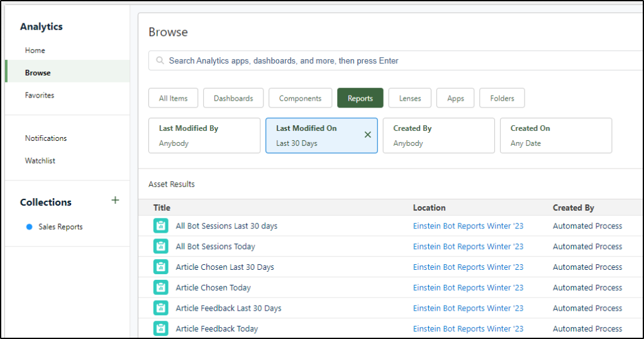Open Watchlist from the sidebar
Viewport: 644px width, 339px height.
40,161
